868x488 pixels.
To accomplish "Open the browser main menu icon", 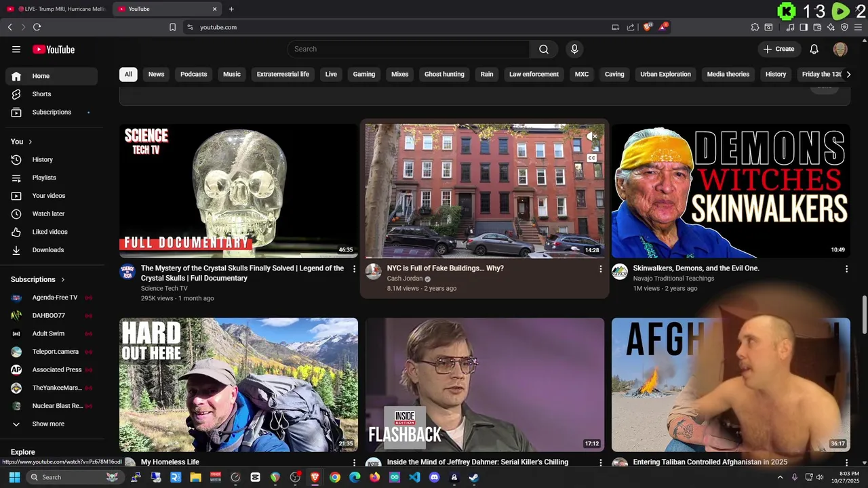I will tap(859, 27).
